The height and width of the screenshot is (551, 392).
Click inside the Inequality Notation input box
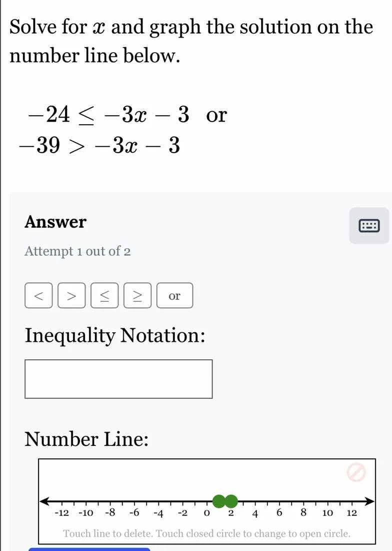[118, 379]
